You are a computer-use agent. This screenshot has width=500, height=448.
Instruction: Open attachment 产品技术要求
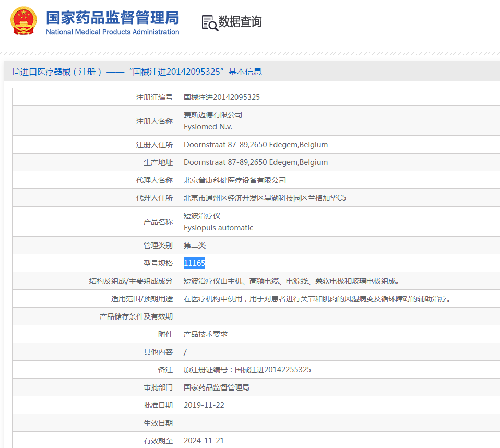coord(206,334)
